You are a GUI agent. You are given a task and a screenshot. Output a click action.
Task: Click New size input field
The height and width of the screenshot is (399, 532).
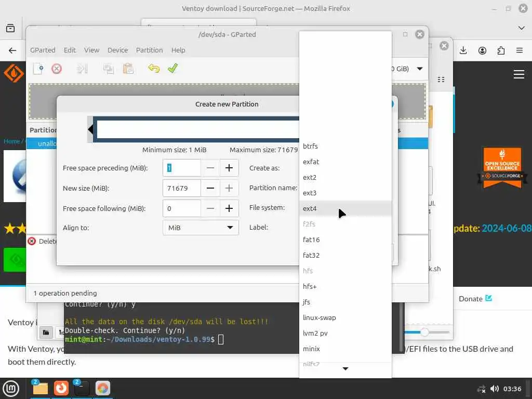coord(182,188)
